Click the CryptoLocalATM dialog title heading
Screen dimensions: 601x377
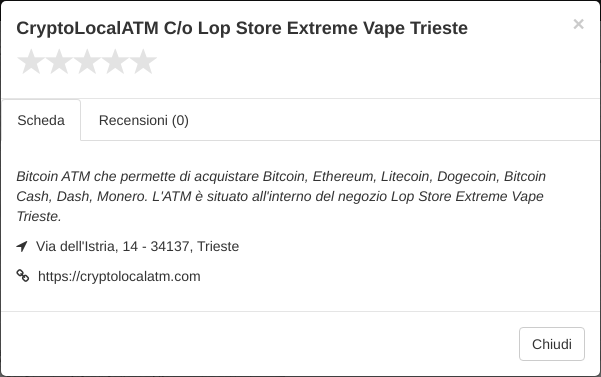click(242, 28)
